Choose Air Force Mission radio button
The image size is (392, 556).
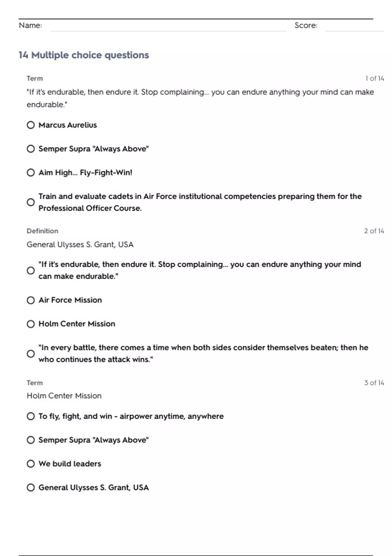click(x=31, y=300)
